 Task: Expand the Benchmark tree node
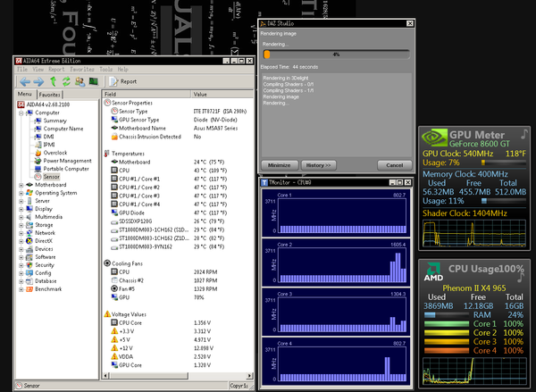tap(21, 289)
